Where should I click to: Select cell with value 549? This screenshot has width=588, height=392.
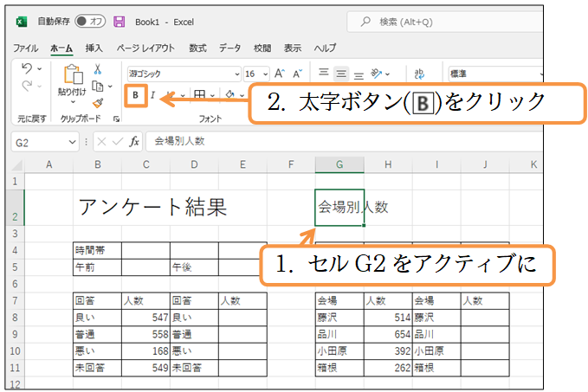(x=145, y=368)
